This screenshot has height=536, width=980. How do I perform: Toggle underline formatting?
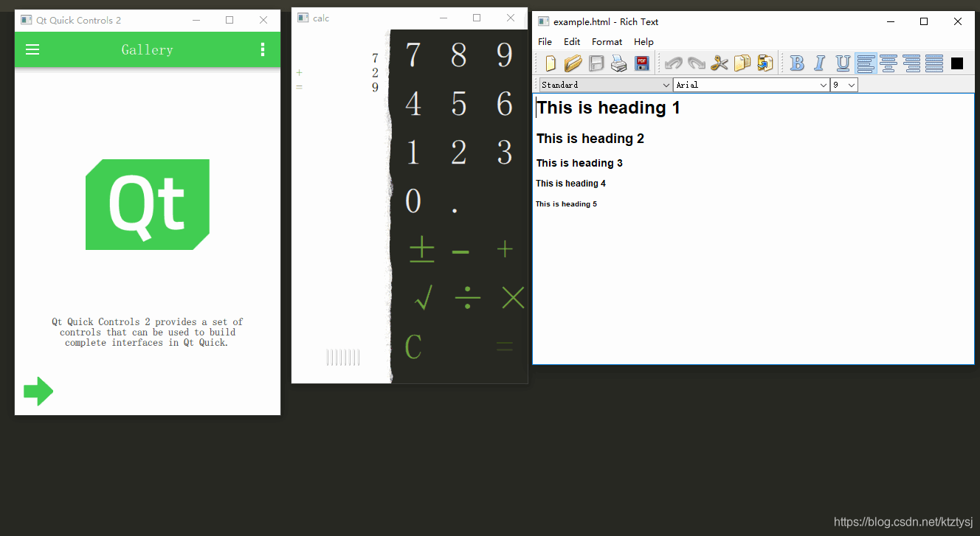(843, 63)
